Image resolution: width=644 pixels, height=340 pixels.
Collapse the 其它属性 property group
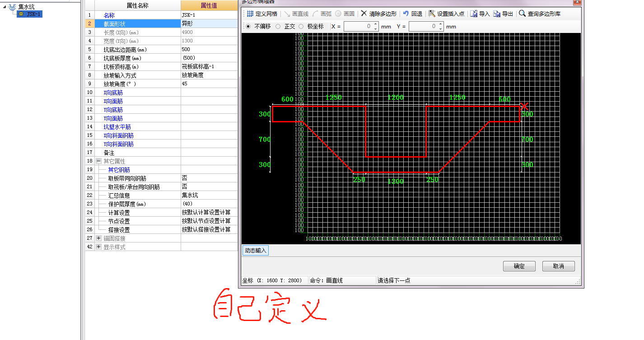(x=98, y=161)
